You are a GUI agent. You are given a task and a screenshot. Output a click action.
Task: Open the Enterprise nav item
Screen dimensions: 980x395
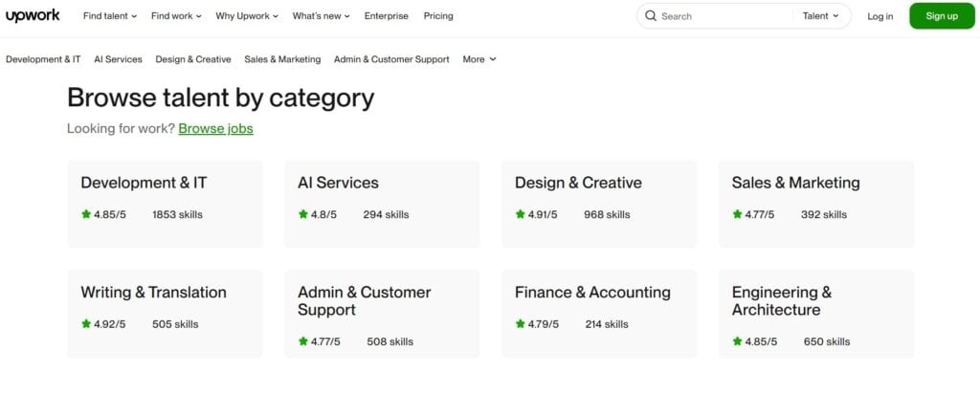point(387,16)
